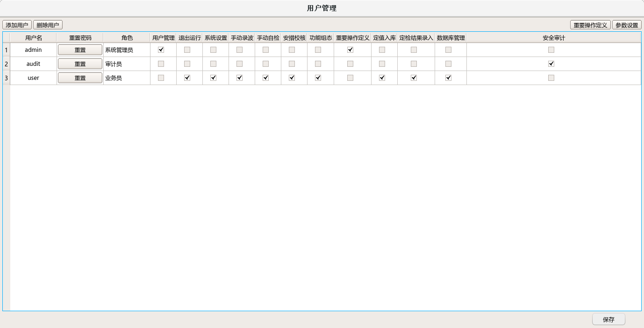The image size is (644, 328).
Task: Click the 删除用户 button
Action: click(x=48, y=25)
